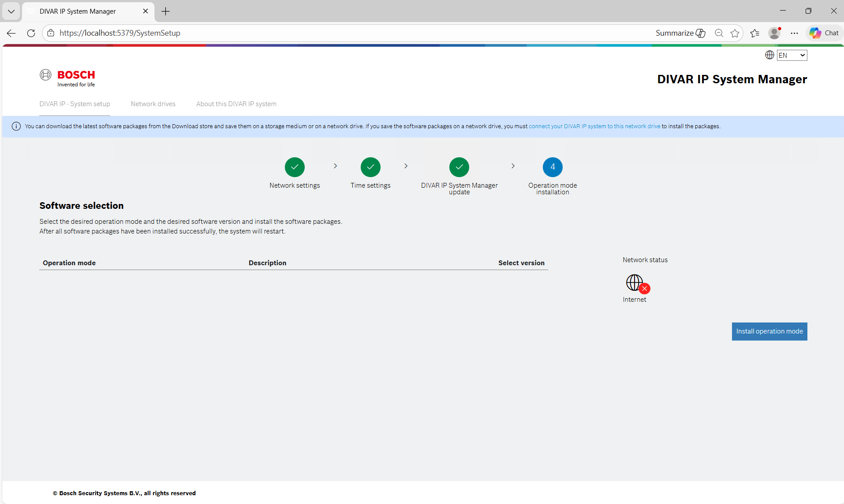844x504 pixels.
Task: Expand the browser tab list chevron
Action: [x=11, y=11]
